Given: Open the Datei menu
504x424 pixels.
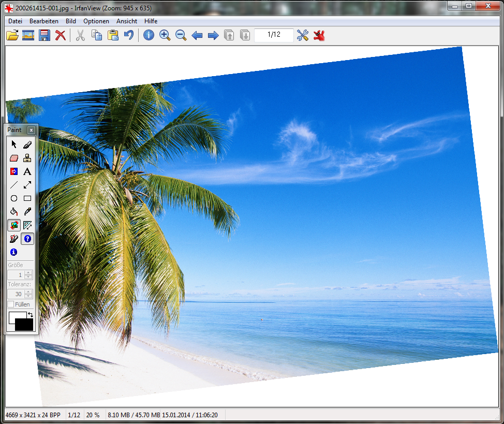Looking at the screenshot, I should 15,21.
